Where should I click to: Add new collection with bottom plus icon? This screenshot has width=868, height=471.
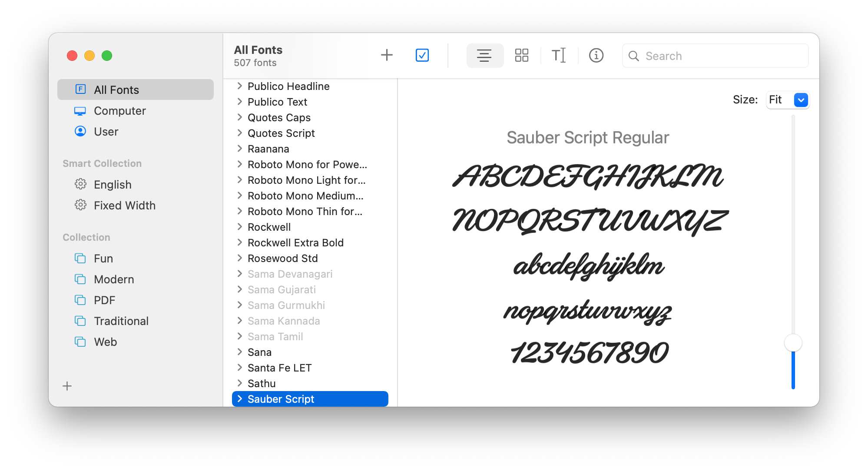[x=67, y=386]
